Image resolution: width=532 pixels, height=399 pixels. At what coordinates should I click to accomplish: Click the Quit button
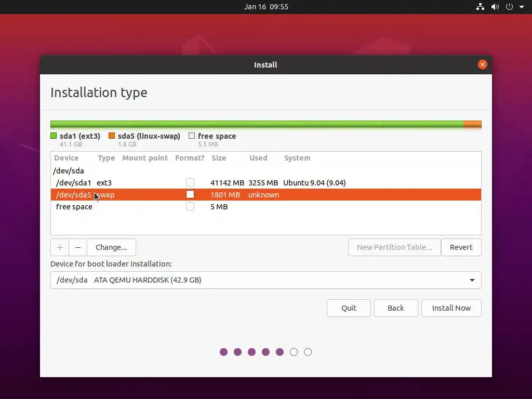(x=349, y=308)
